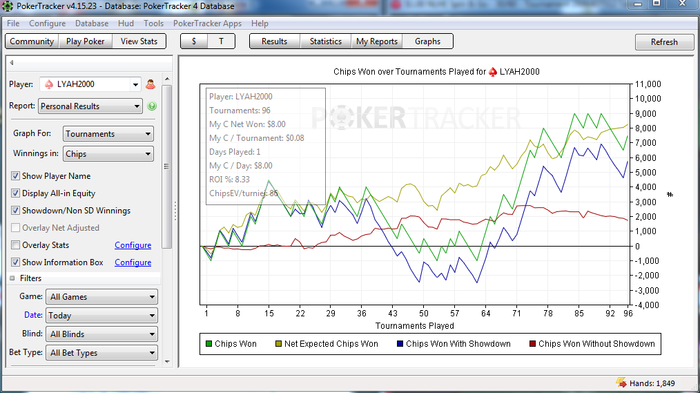Viewport: 700px width, 393px height.
Task: Open Winnings in dropdown set to Chips
Action: (108, 154)
